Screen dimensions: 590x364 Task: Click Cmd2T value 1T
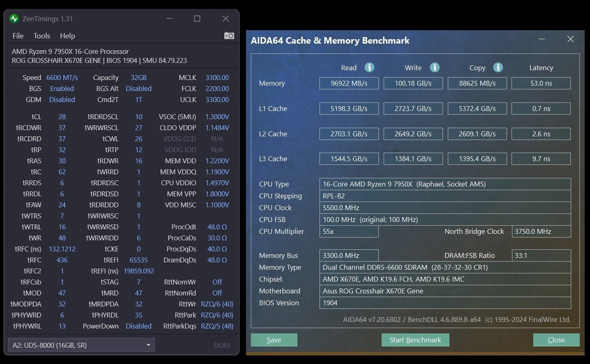pos(139,100)
